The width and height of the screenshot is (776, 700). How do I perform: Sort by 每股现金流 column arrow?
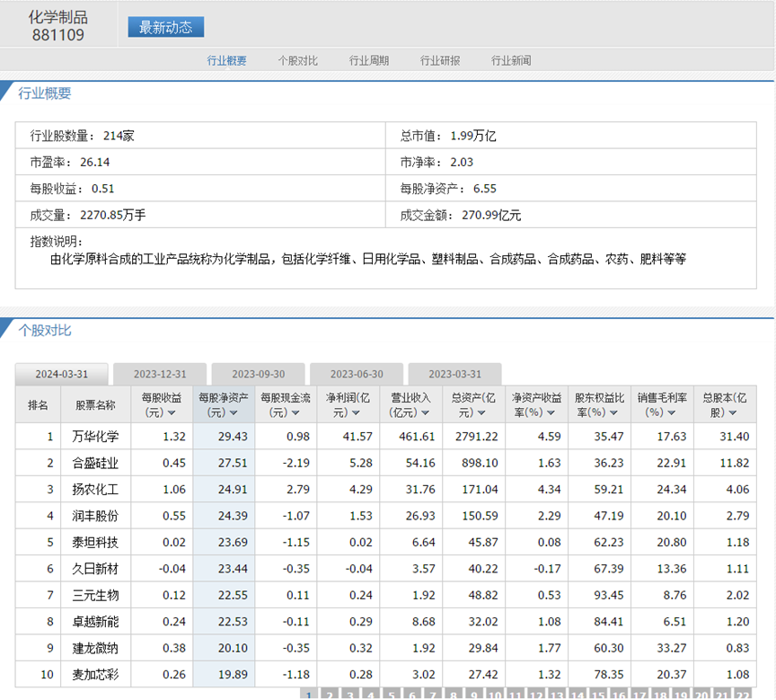[x=295, y=412]
